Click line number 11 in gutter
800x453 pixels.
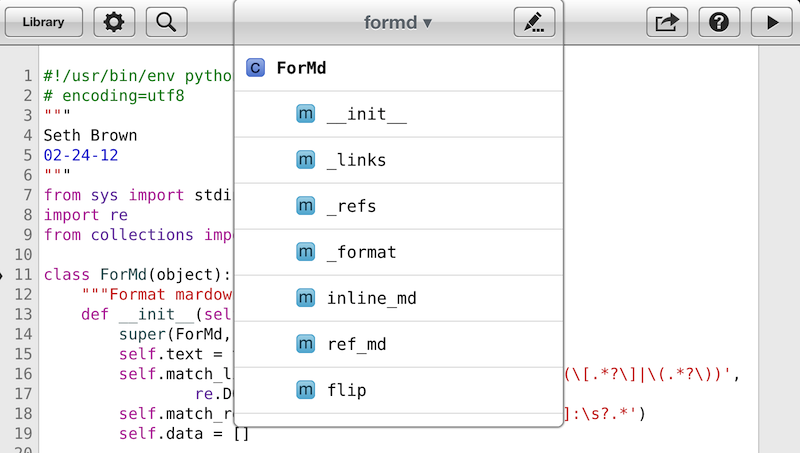click(23, 274)
